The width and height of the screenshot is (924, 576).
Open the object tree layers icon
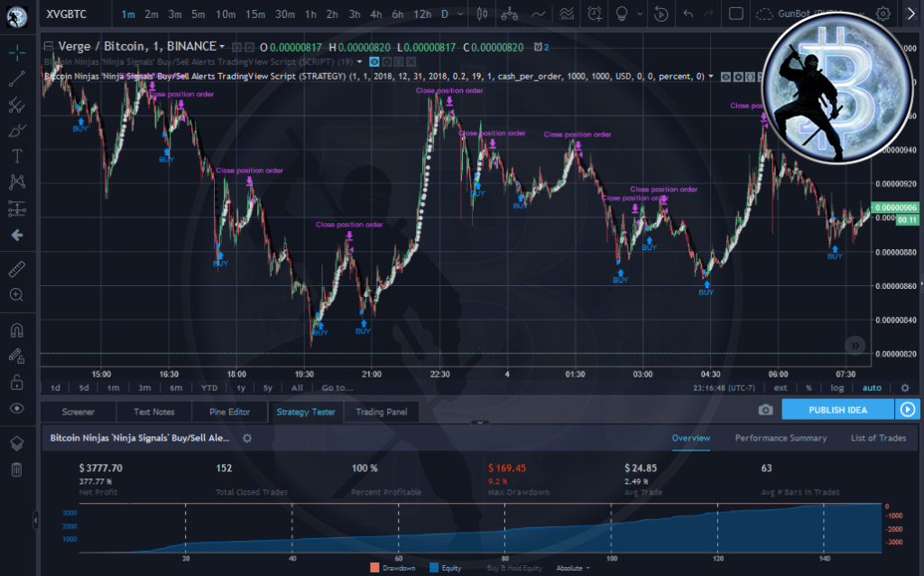tap(17, 443)
